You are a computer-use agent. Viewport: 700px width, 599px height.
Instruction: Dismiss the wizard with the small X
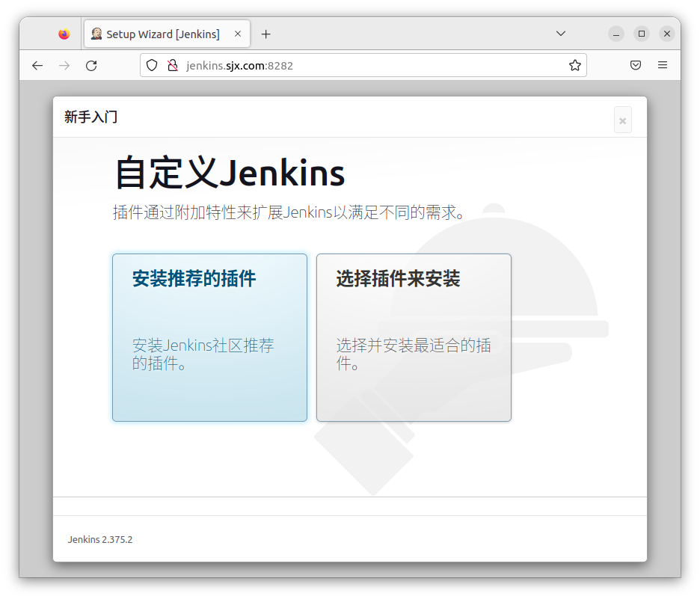coord(622,120)
